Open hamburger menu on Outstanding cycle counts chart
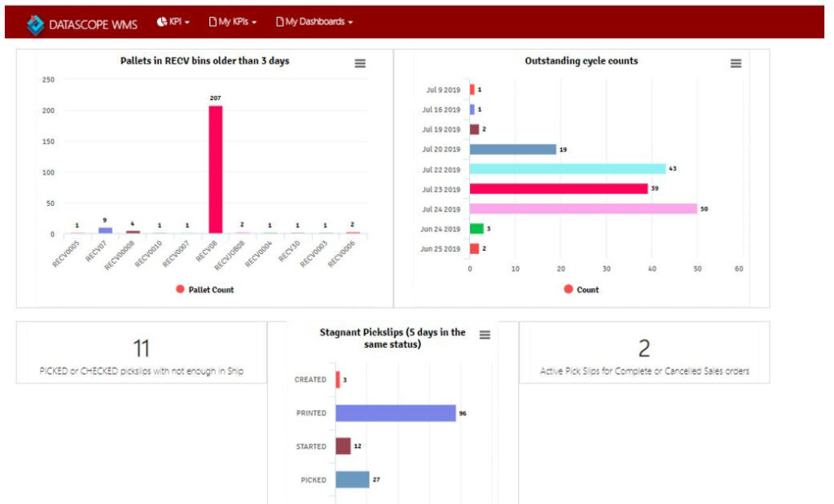834x504 pixels. pyautogui.click(x=735, y=64)
